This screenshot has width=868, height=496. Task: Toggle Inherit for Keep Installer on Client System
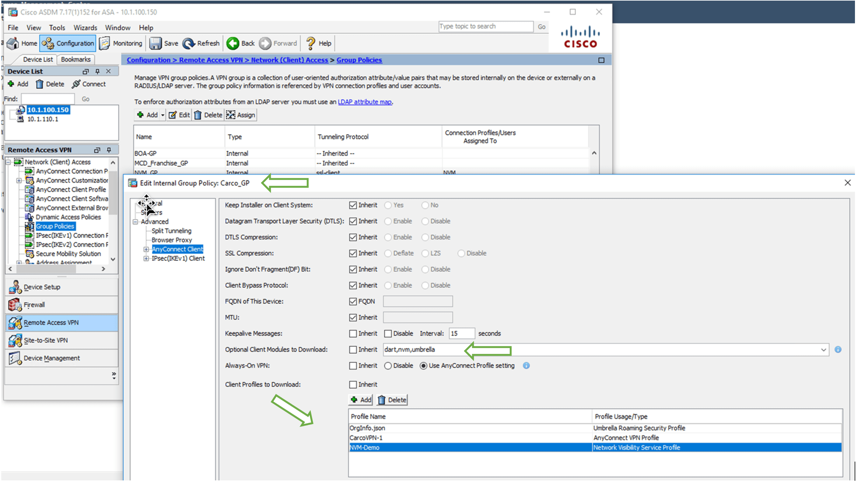(353, 205)
